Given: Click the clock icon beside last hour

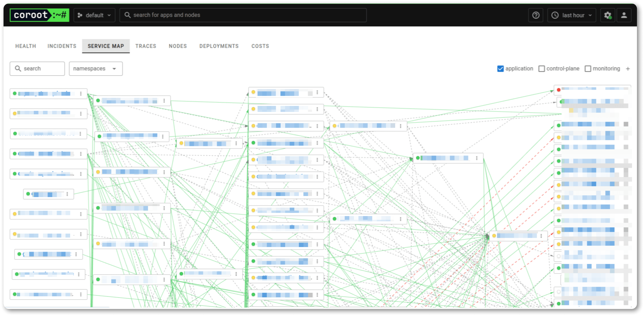Looking at the screenshot, I should pyautogui.click(x=555, y=15).
